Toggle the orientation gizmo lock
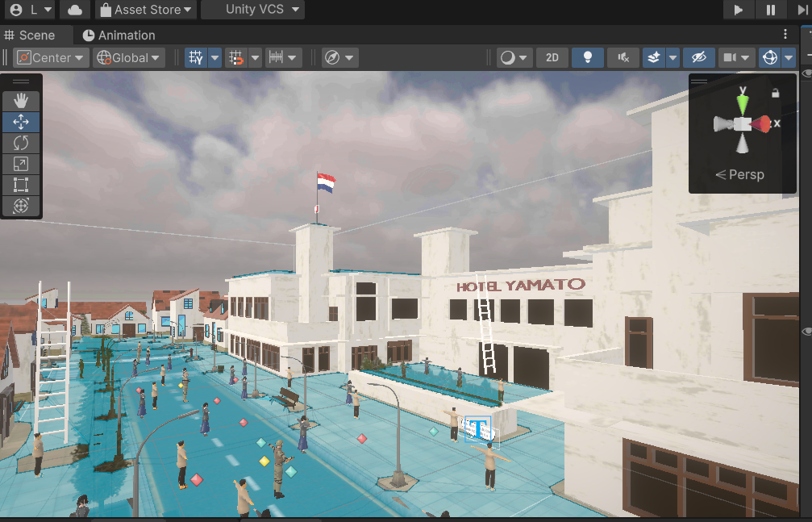Image resolution: width=812 pixels, height=522 pixels. 775,93
